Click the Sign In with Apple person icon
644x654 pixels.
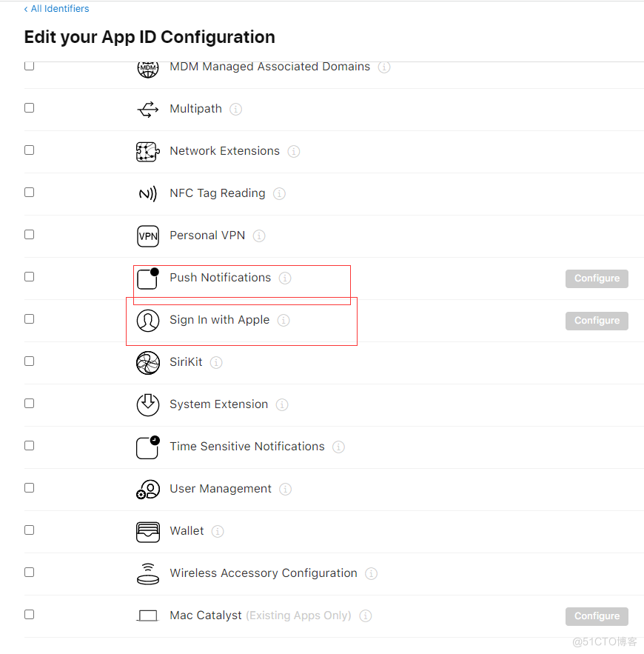coord(148,321)
